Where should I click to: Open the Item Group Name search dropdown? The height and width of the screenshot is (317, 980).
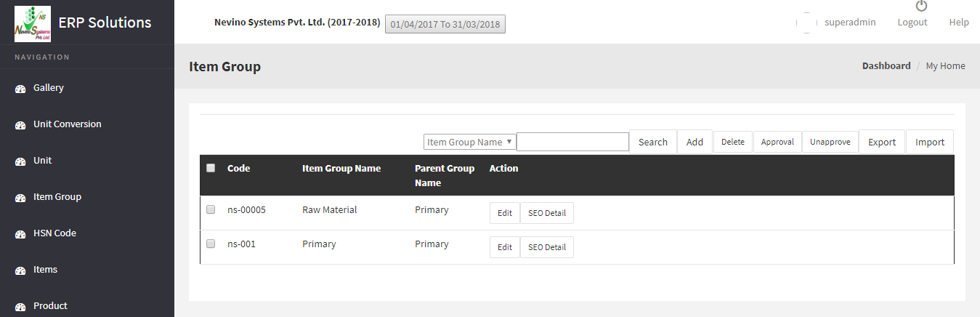[469, 142]
